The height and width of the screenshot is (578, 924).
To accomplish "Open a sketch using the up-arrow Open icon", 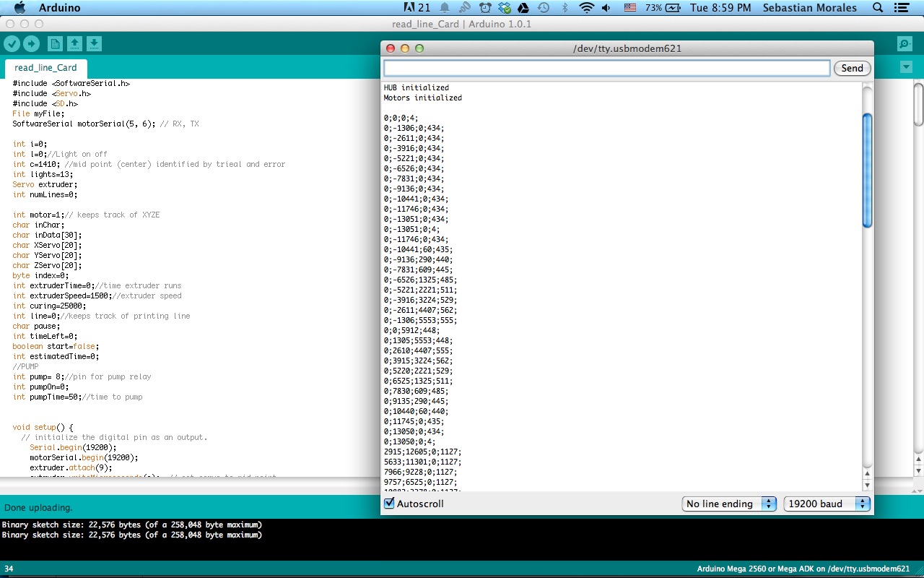I will click(74, 43).
